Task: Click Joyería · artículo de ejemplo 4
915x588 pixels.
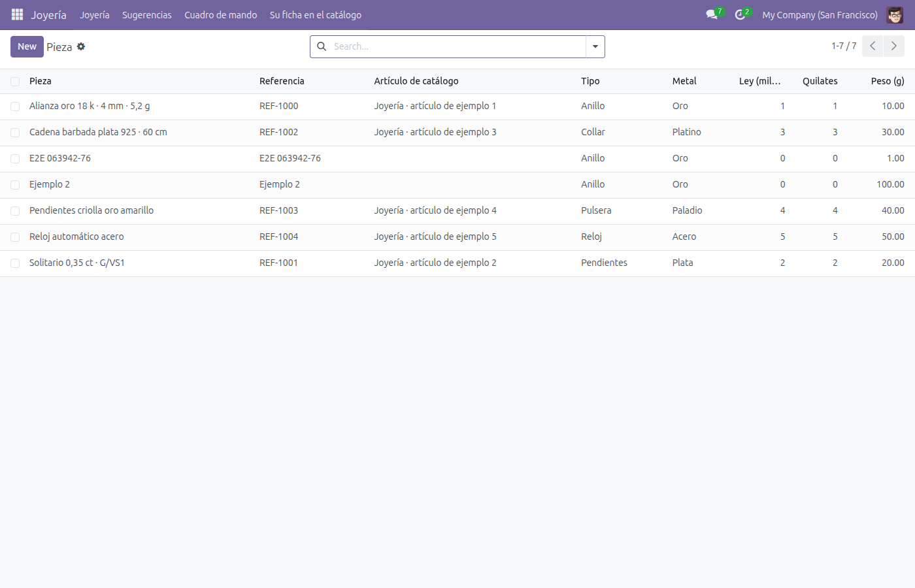Action: click(x=435, y=210)
